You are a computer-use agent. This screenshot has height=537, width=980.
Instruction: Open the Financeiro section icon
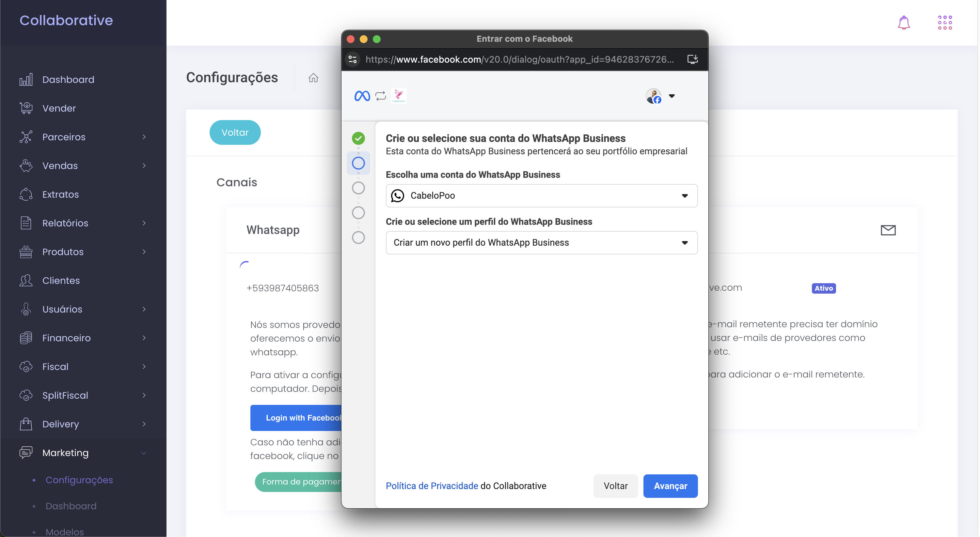25,337
